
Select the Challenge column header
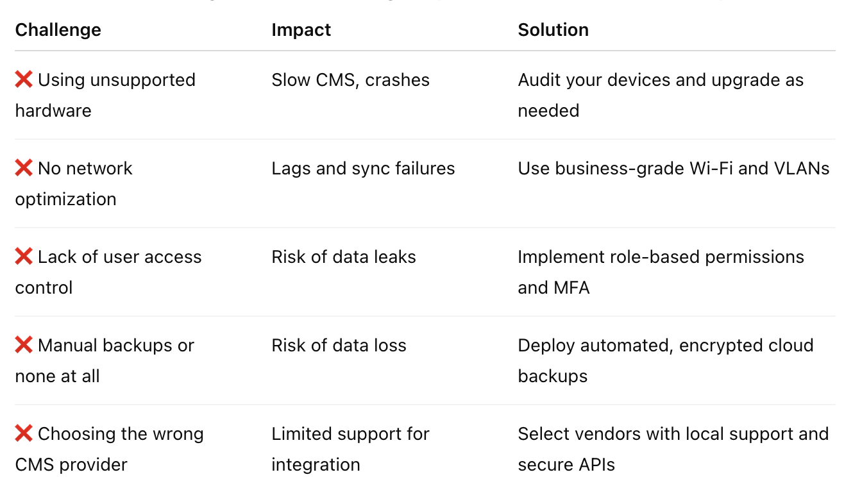(x=58, y=30)
